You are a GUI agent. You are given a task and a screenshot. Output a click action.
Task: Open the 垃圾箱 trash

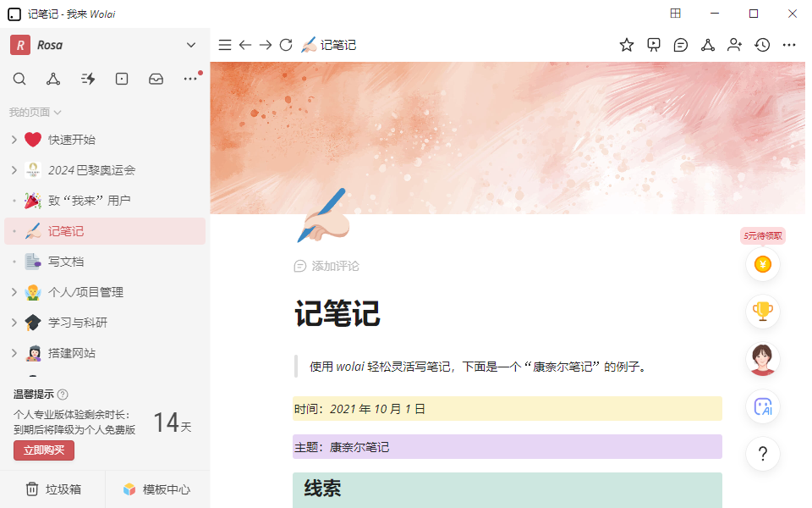pyautogui.click(x=53, y=489)
